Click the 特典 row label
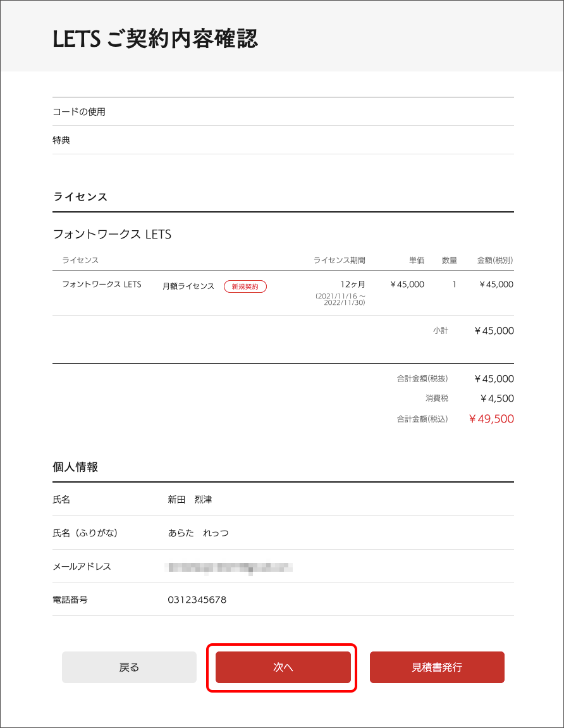This screenshot has height=728, width=564. pos(61,140)
